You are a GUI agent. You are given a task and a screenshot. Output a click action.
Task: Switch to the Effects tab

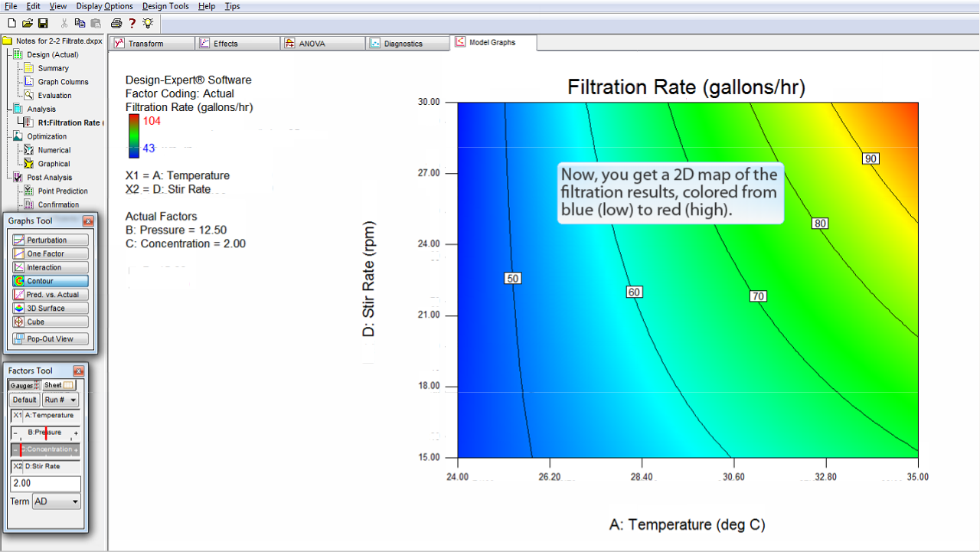(239, 44)
